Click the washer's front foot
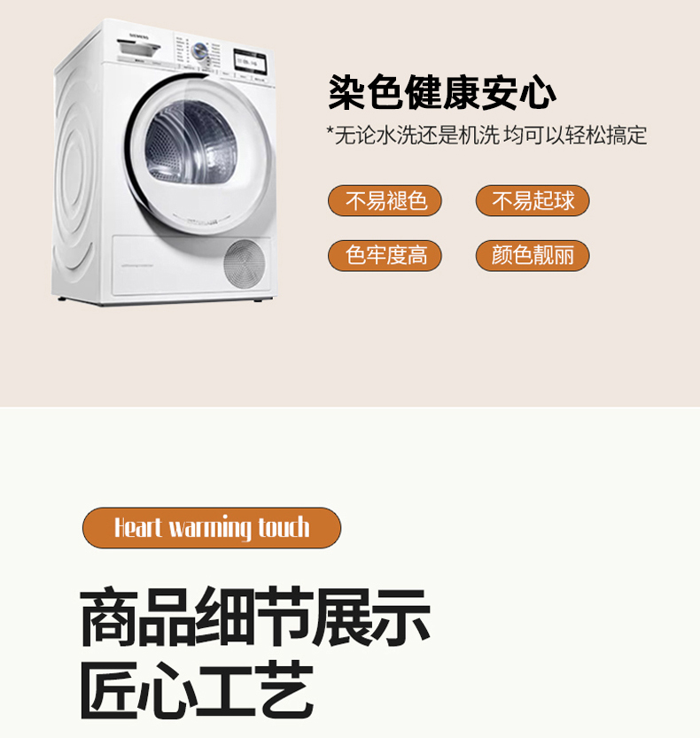 (258, 299)
